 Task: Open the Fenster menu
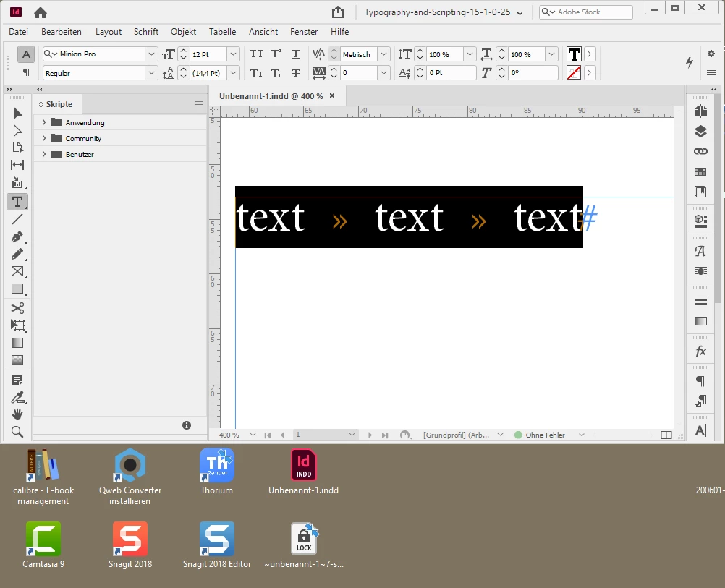tap(304, 32)
